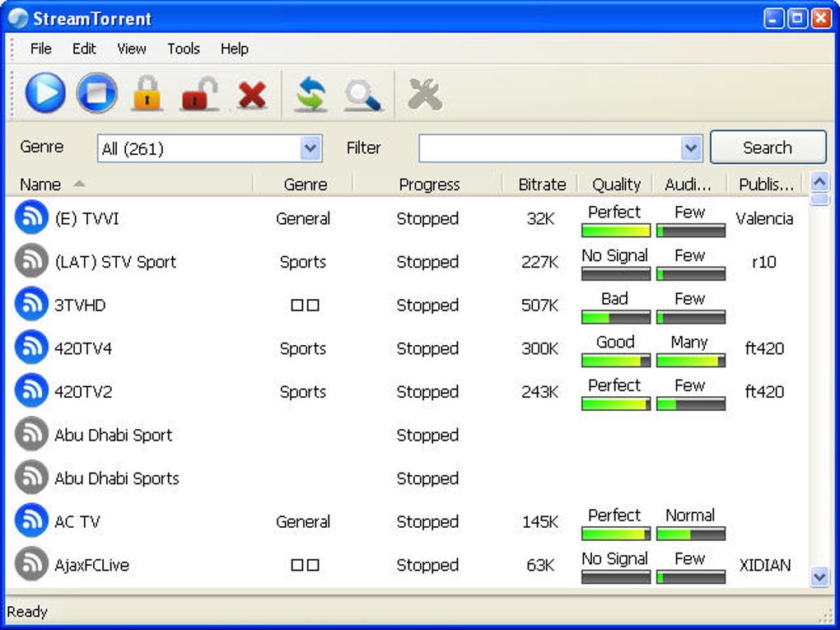Minimize the StreamTorrent window

click(773, 18)
